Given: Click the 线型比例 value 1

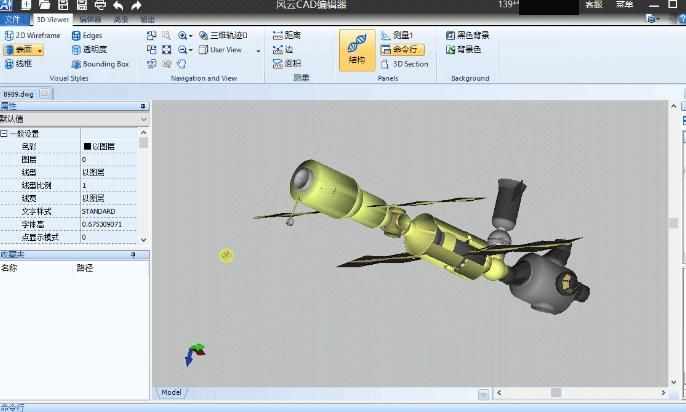Looking at the screenshot, I should (x=108, y=185).
